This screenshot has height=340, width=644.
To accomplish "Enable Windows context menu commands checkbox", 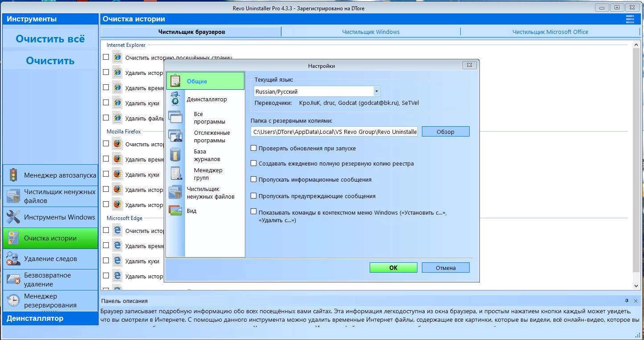I will 253,211.
